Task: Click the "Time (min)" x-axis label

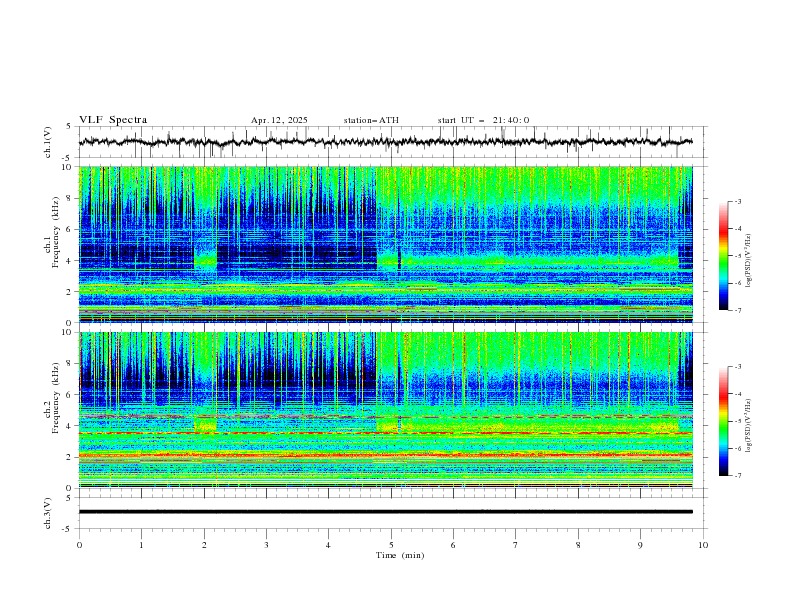Action: click(x=400, y=555)
